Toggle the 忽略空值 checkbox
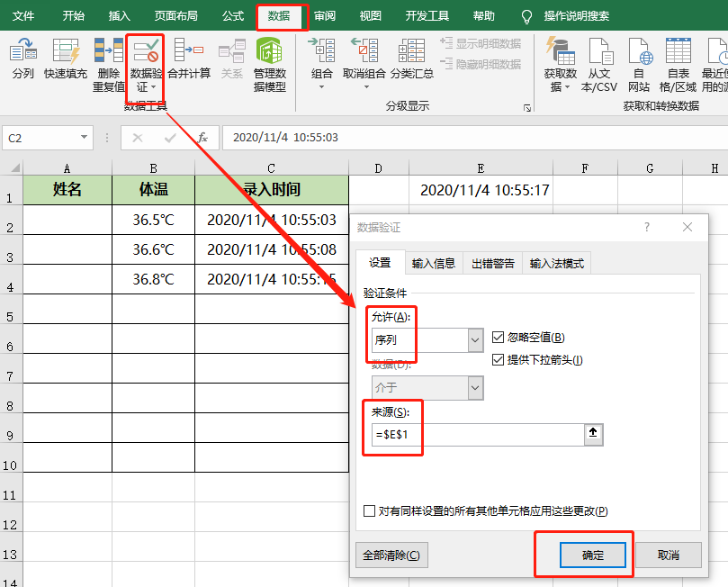Image resolution: width=728 pixels, height=587 pixels. click(499, 338)
